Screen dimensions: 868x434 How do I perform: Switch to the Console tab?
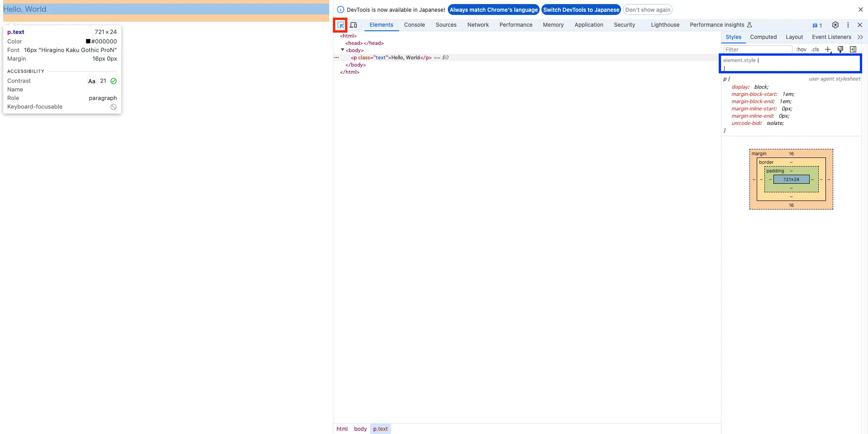[414, 25]
